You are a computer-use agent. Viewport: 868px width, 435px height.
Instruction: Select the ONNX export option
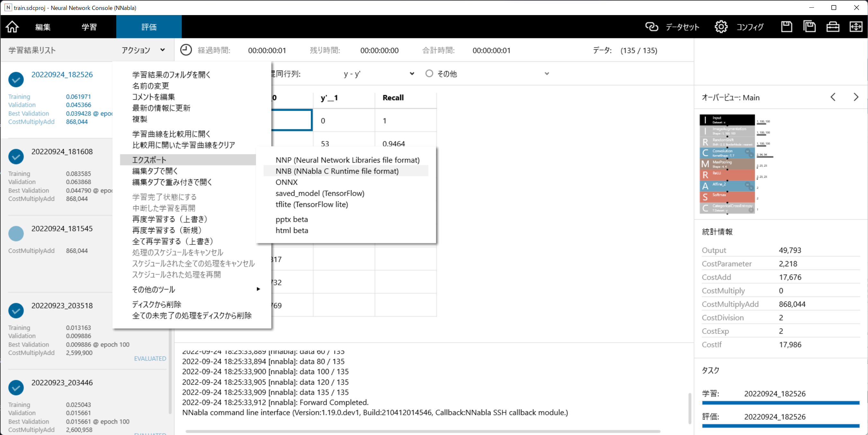tap(286, 182)
